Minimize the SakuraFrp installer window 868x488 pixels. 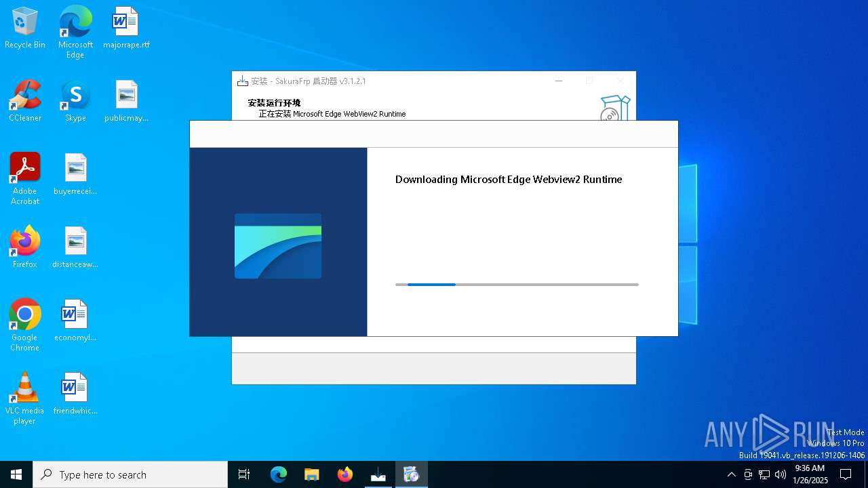(x=559, y=81)
